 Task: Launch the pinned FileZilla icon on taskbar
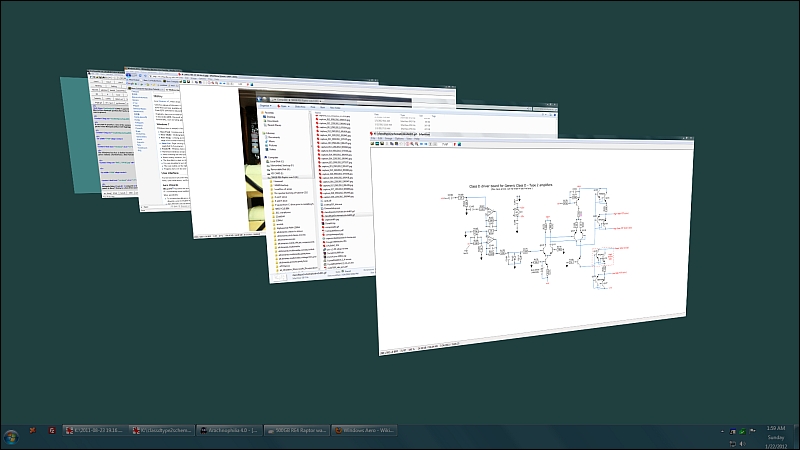pyautogui.click(x=52, y=431)
